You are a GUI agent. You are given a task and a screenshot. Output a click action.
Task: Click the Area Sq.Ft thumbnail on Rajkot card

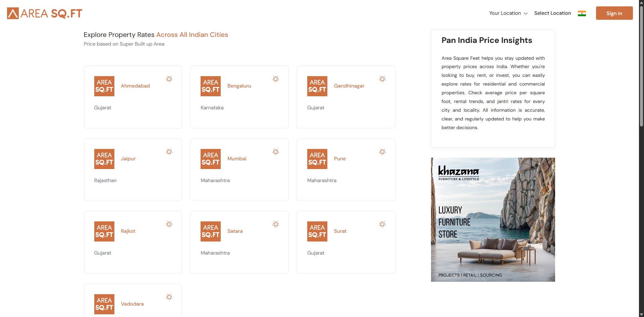coord(104,231)
